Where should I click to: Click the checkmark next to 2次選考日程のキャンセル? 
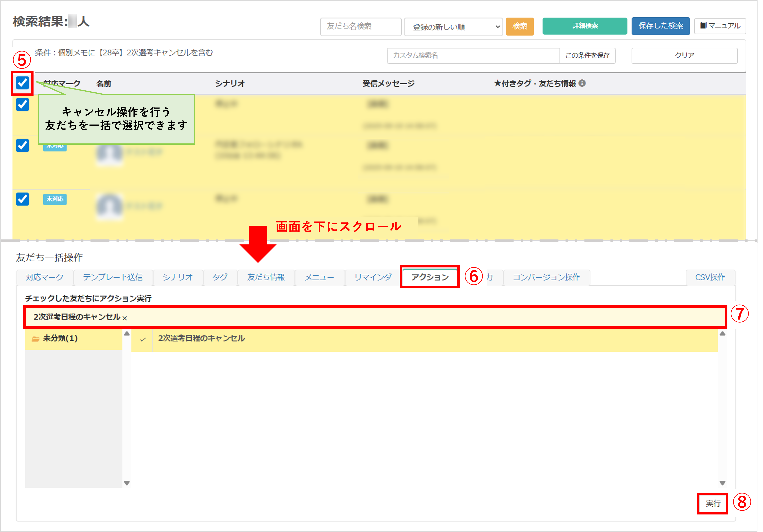[x=143, y=339]
